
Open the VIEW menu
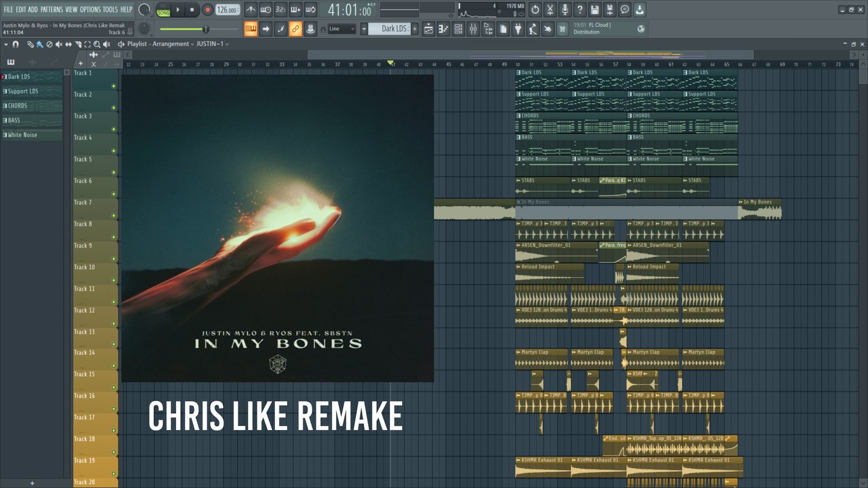(71, 9)
